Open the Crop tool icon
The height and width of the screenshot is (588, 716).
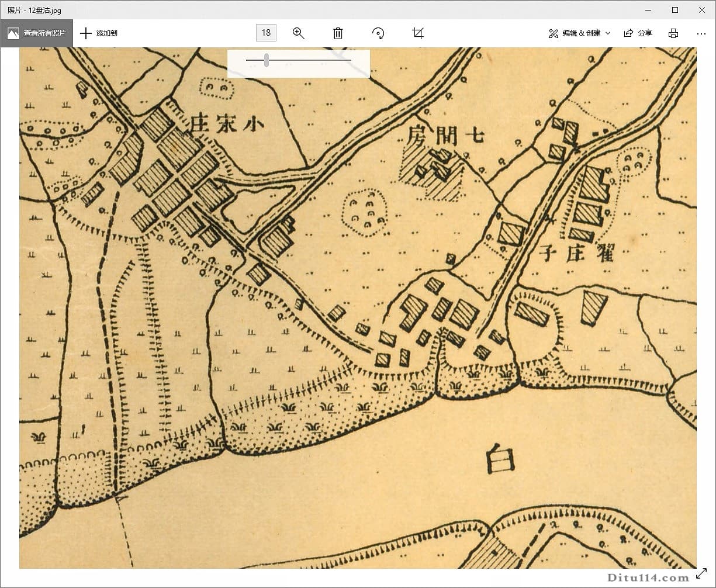[x=417, y=33]
